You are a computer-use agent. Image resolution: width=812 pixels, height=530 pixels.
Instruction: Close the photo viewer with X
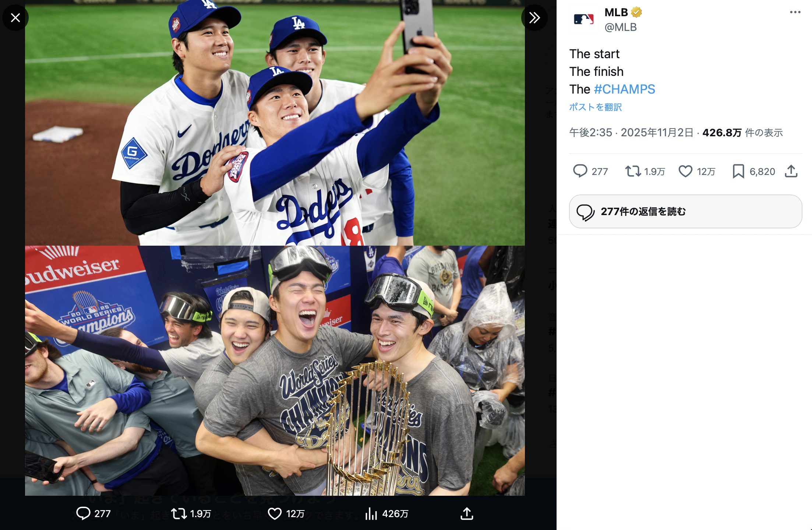point(15,18)
